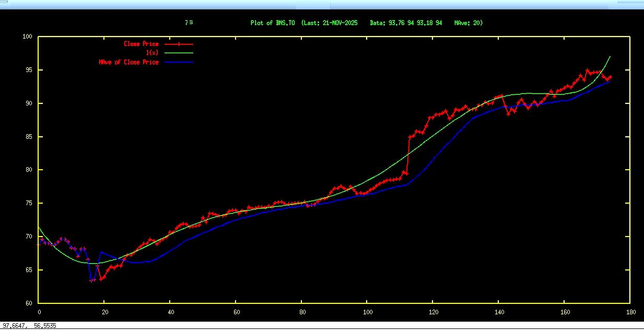Click the "Data: 93.76 94 93.18 94" text

point(406,23)
